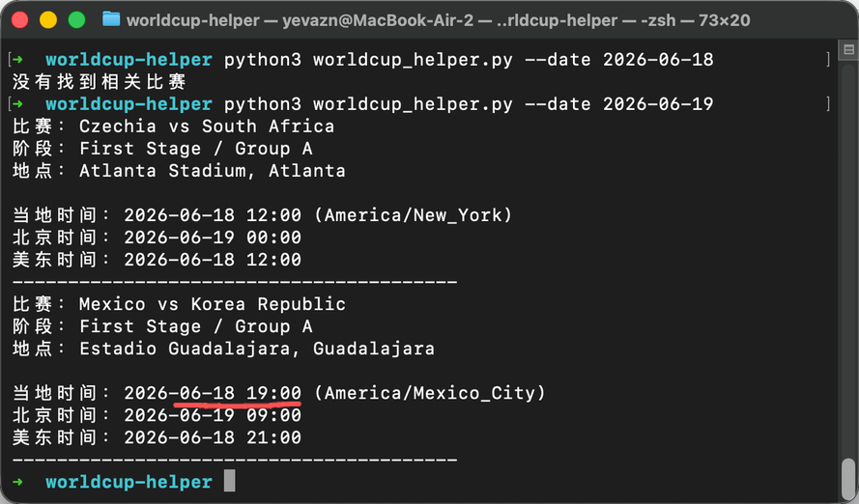Click the terminal scrollbar thumb
The height and width of the screenshot is (504, 859).
(848, 478)
